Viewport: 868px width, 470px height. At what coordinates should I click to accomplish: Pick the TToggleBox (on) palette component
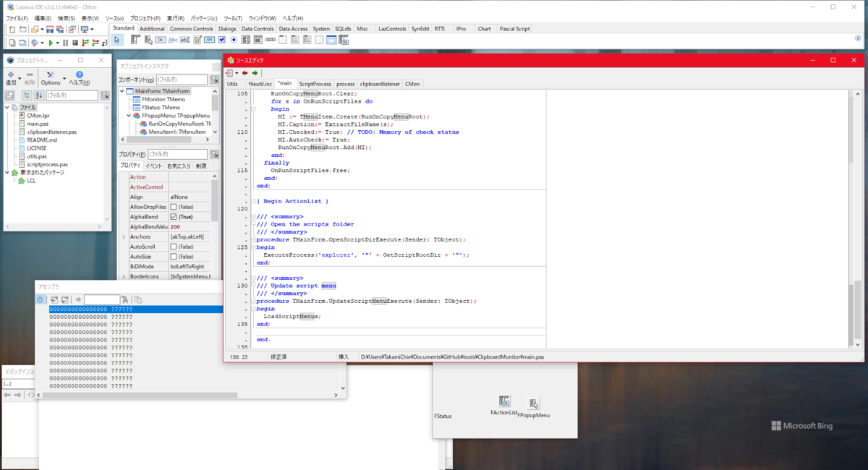pyautogui.click(x=209, y=40)
